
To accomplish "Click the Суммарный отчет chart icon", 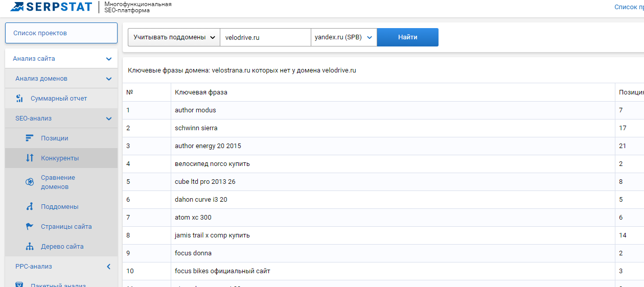I will [x=19, y=99].
